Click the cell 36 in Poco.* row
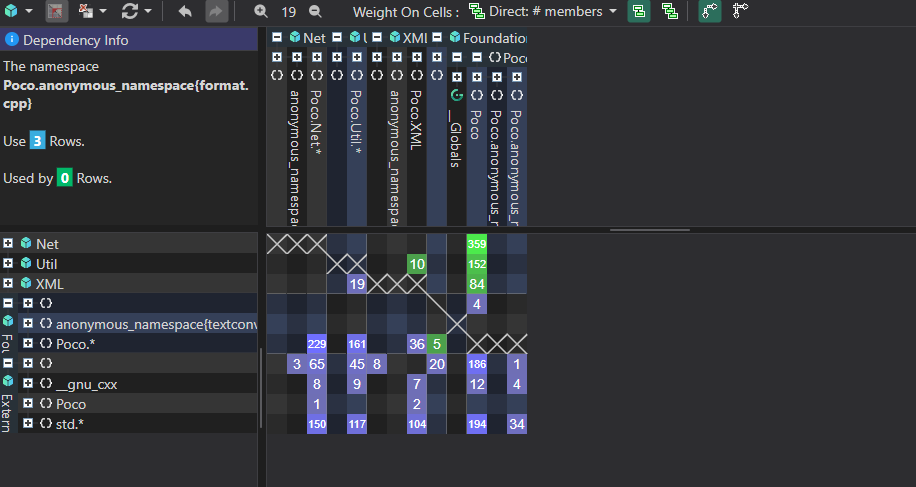916x487 pixels. tap(417, 344)
